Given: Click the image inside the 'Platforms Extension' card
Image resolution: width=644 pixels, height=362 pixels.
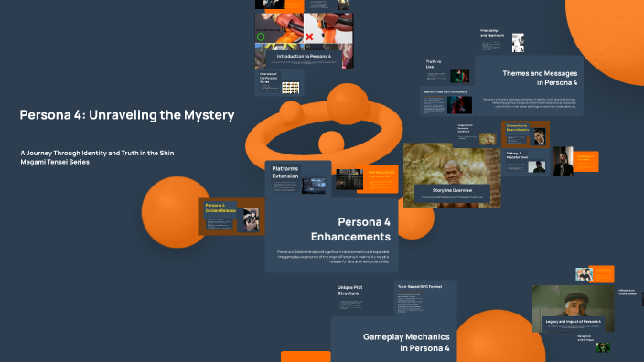Looking at the screenshot, I should [314, 186].
